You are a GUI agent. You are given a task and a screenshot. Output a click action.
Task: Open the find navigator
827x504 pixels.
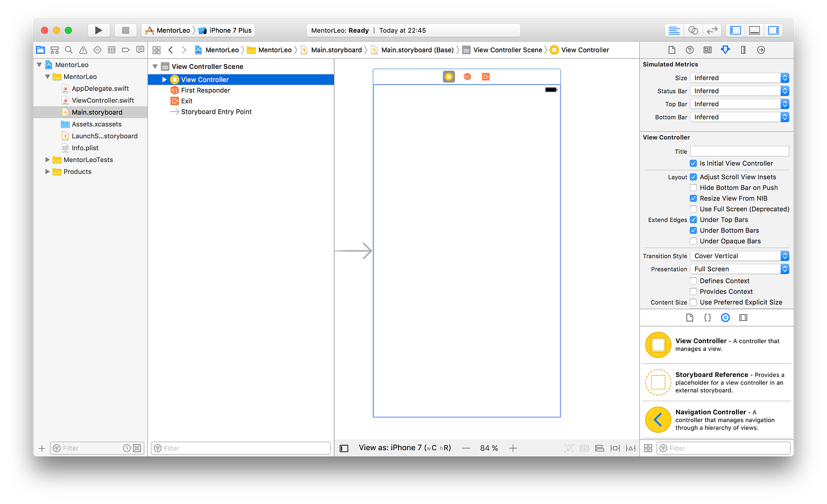[69, 50]
